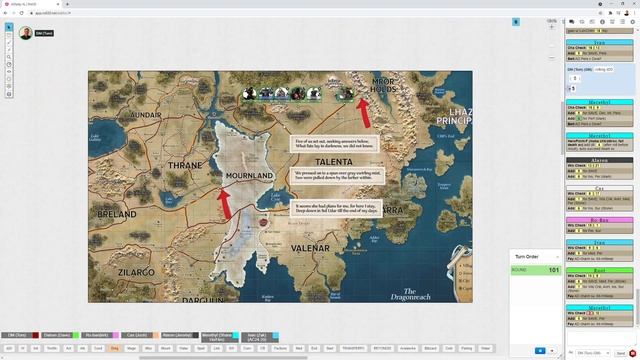Open the browser extensions puzzle icon
640x360 pixels.
610,13
